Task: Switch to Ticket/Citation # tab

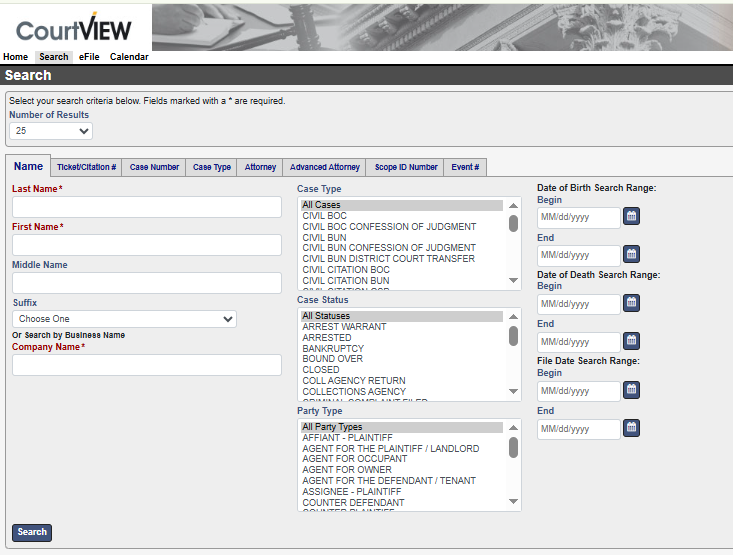Action: (86, 167)
